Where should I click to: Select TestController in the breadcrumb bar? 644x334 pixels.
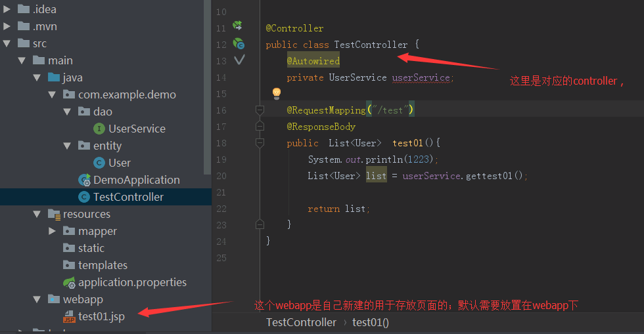[x=301, y=322]
